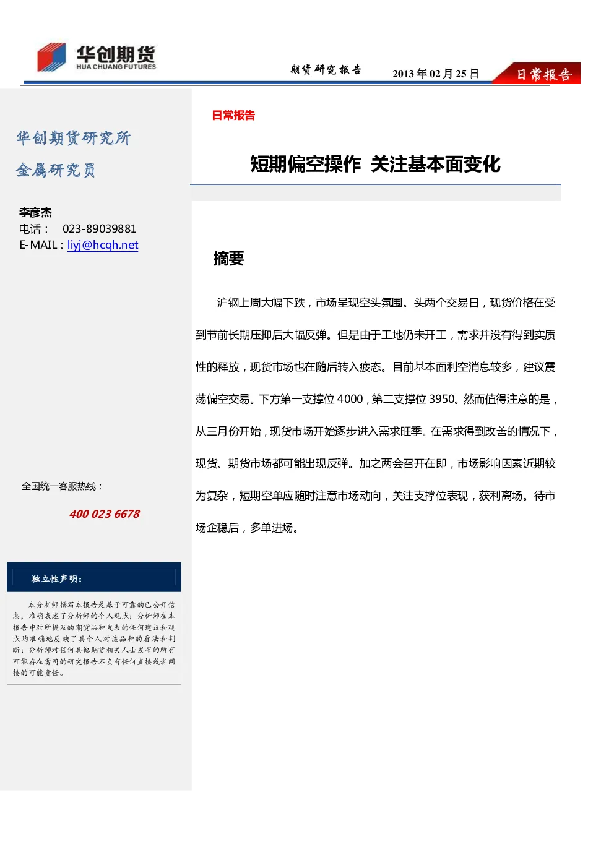Click the Hua Chuang Futures cube logo

[x=51, y=57]
